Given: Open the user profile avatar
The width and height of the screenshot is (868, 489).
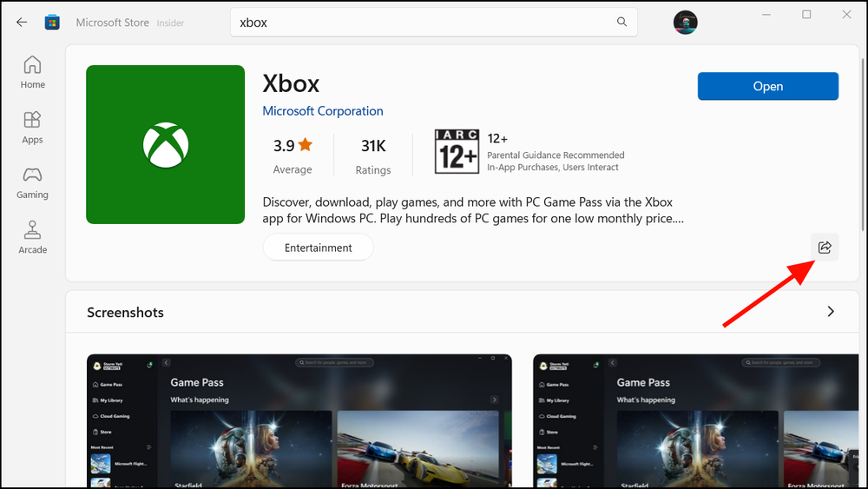Looking at the screenshot, I should coord(685,23).
